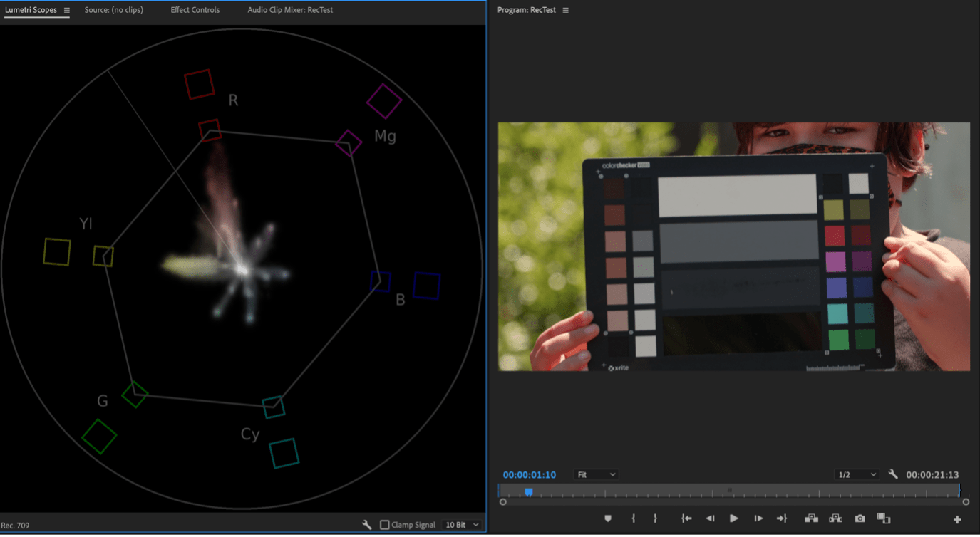Image resolution: width=980 pixels, height=537 pixels.
Task: Open the Audio Clip Mixer: RecTest tab
Action: (x=290, y=10)
